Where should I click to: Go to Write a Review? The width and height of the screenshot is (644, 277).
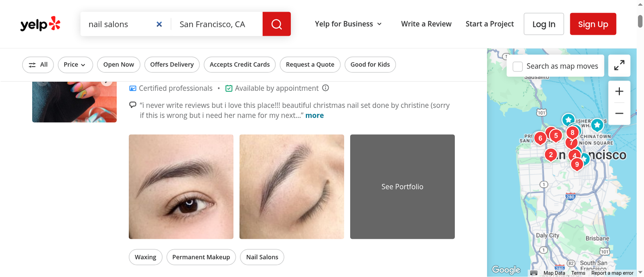[426, 24]
